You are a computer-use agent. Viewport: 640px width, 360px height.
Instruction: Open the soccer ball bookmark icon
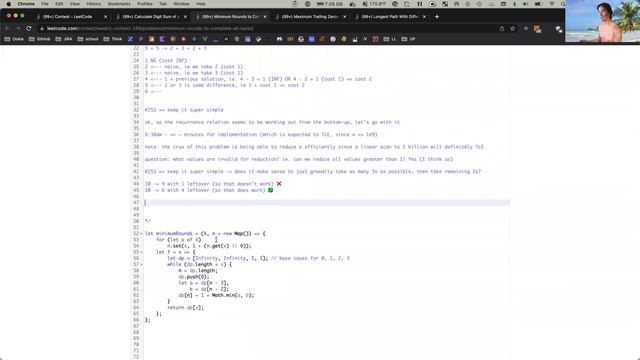(333, 39)
